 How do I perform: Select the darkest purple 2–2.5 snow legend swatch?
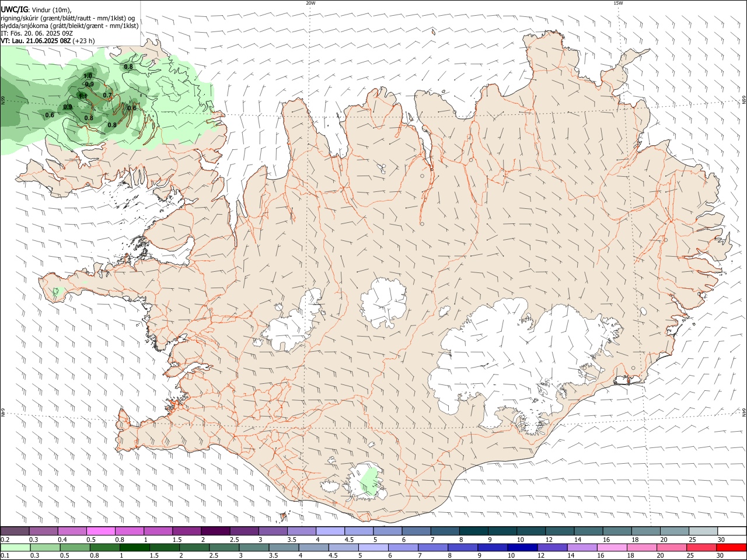pyautogui.click(x=215, y=531)
